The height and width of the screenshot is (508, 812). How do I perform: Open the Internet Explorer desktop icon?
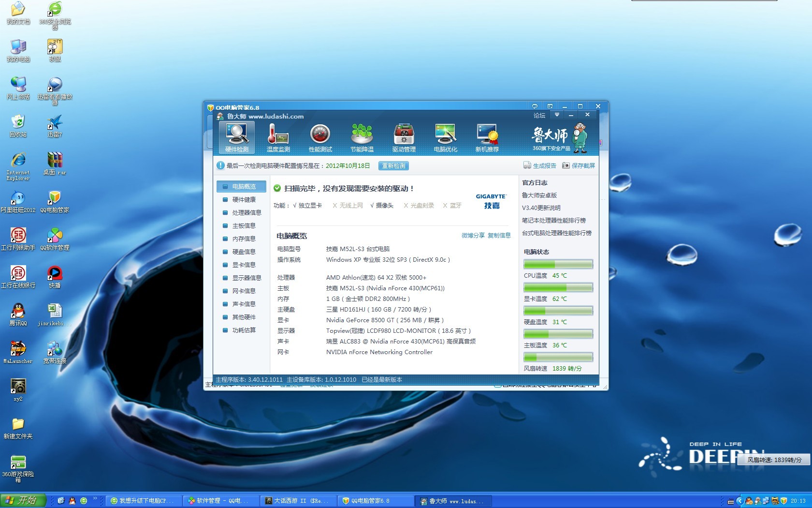tap(18, 166)
